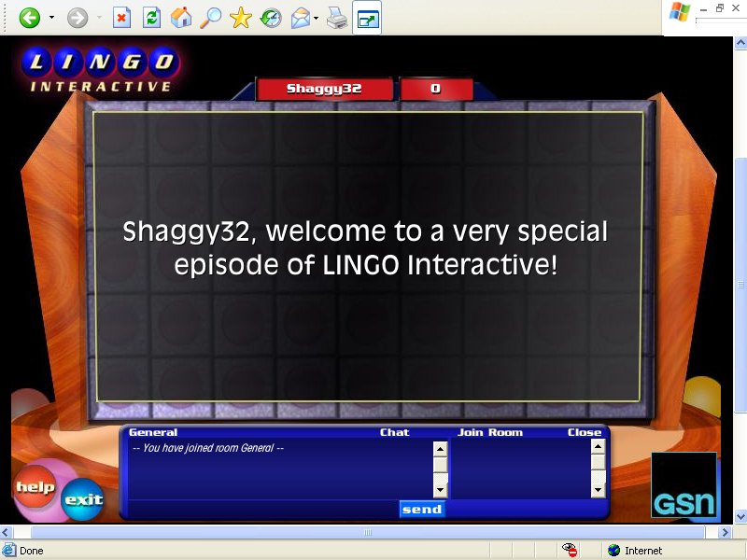747x560 pixels.
Task: Click the Print icon in the toolbar
Action: pos(337,18)
